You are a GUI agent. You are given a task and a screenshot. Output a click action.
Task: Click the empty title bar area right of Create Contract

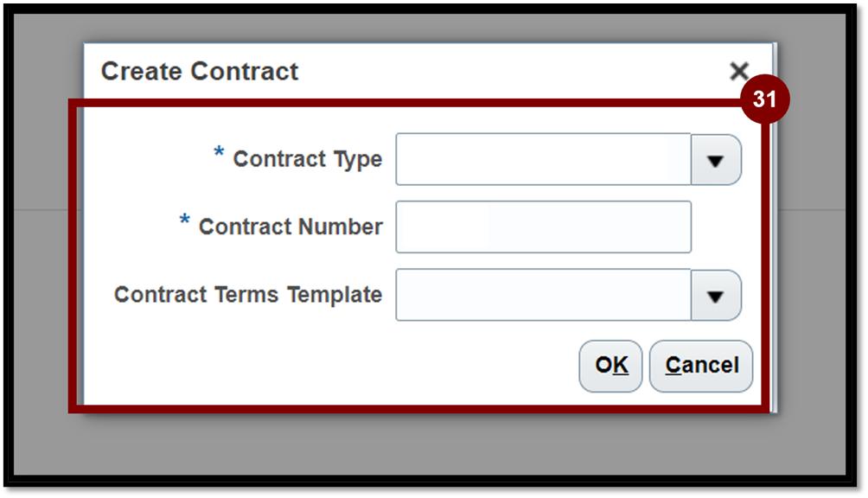point(519,71)
